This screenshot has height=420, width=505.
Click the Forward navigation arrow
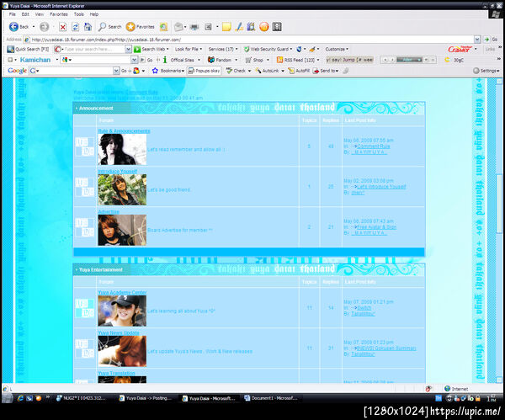[44, 27]
